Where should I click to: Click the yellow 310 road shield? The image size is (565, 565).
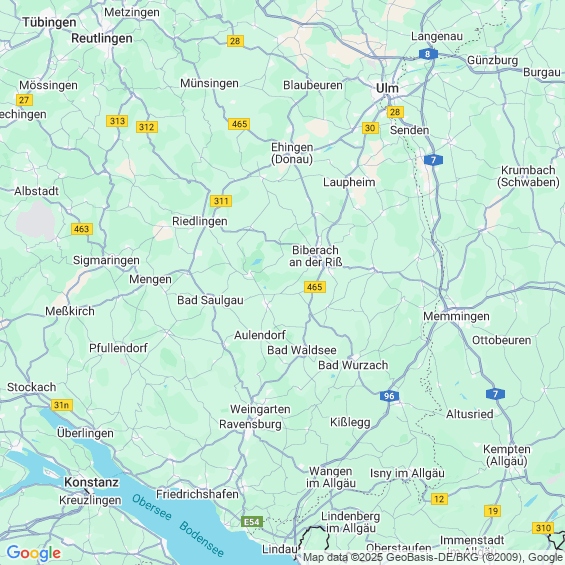pyautogui.click(x=543, y=528)
